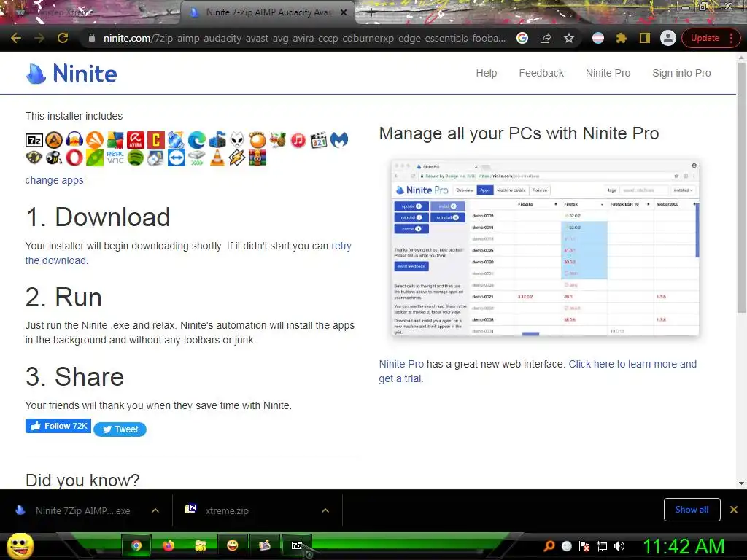Click the Tweet button
Screen dimensions: 747x560
[x=120, y=429]
